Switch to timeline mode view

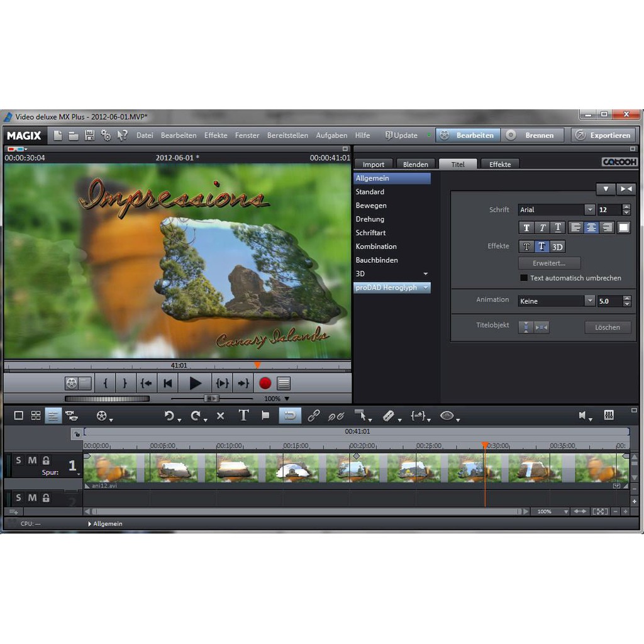[53, 416]
